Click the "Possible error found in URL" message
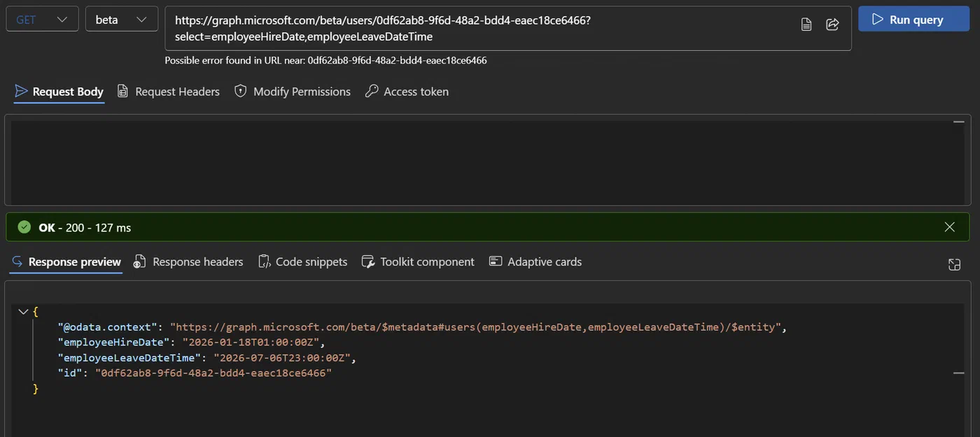980x437 pixels. [325, 60]
